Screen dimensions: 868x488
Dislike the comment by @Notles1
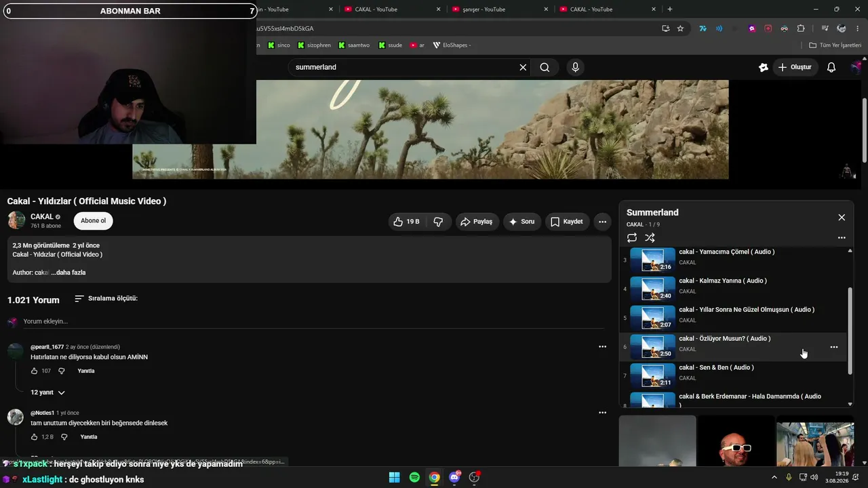[64, 437]
